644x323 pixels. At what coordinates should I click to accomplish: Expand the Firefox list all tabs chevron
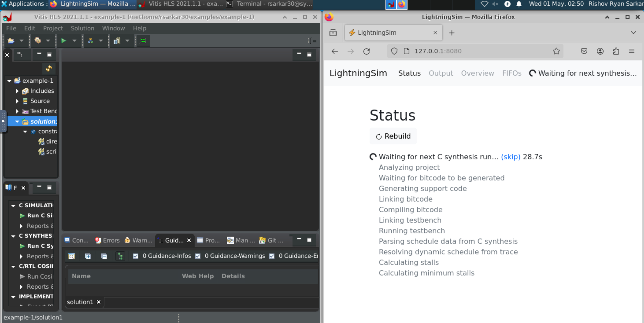[633, 33]
